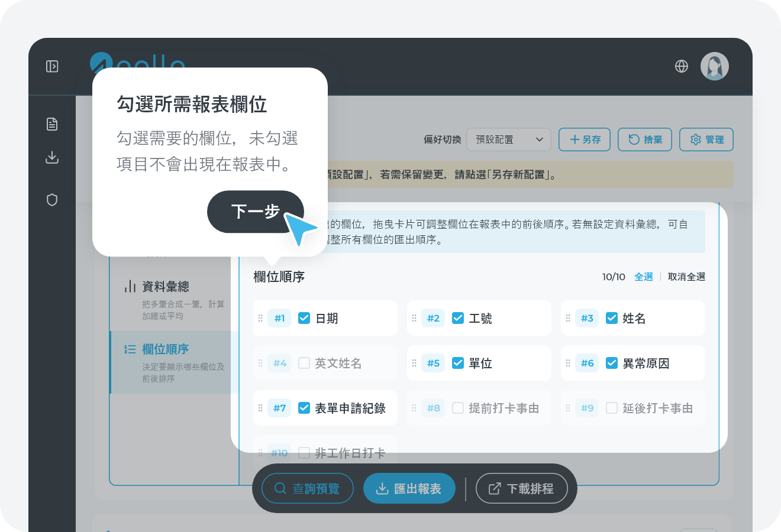Uncheck the 異常原因 field checkbox

tap(612, 363)
